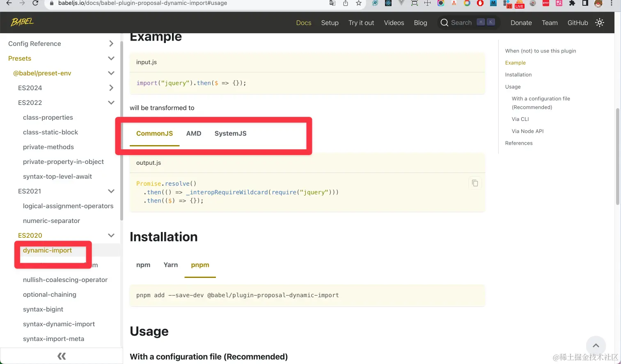Open Docs in the top navbar
Viewport: 621px width, 364px height.
coord(304,23)
